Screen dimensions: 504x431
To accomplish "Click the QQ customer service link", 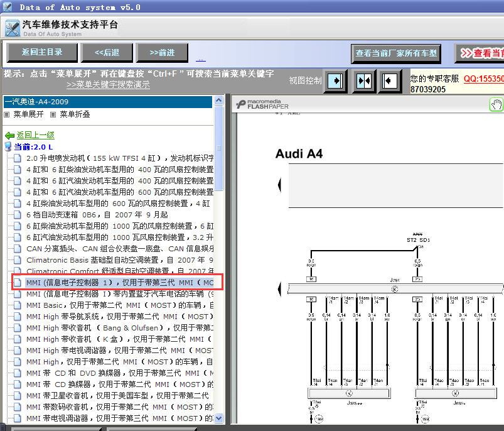I will click(x=483, y=79).
